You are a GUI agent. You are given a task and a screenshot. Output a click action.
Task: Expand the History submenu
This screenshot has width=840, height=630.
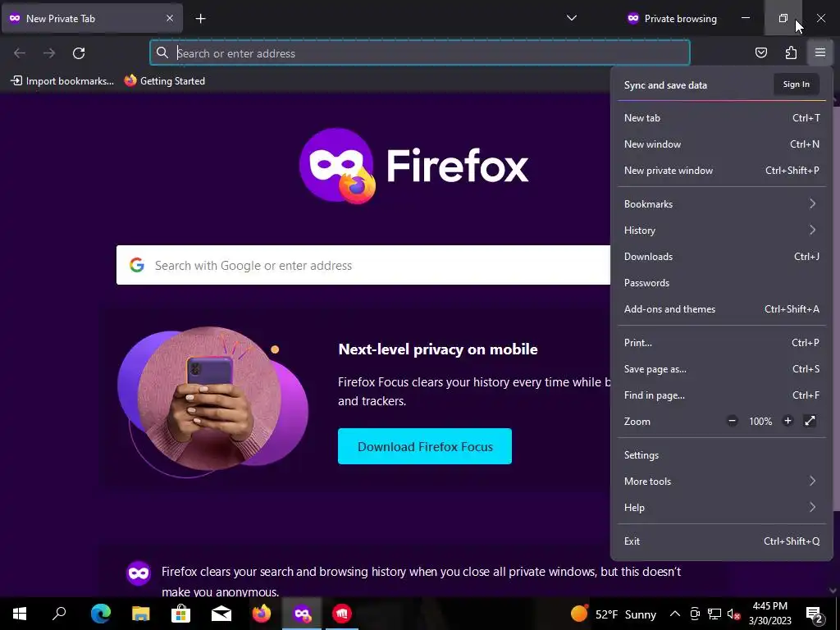point(722,231)
